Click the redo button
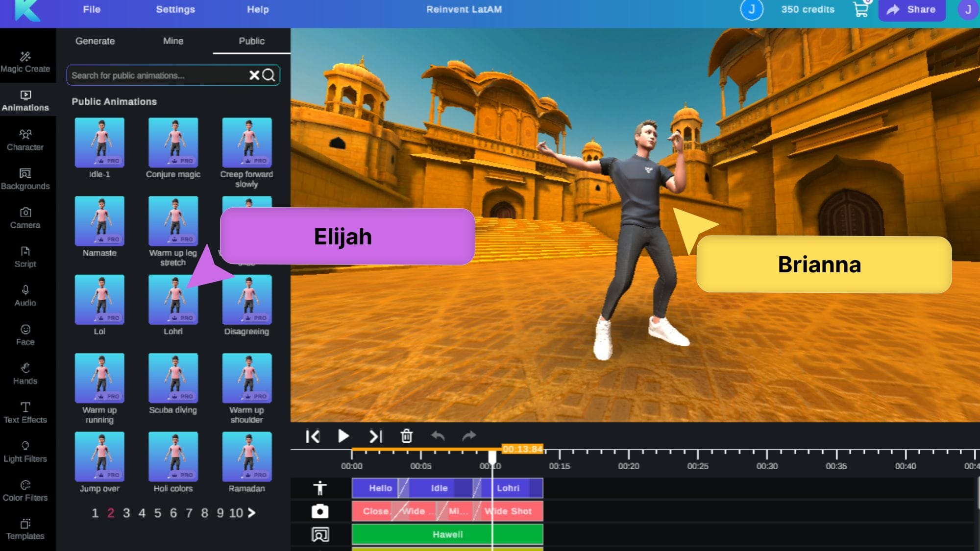The width and height of the screenshot is (980, 551). 469,436
